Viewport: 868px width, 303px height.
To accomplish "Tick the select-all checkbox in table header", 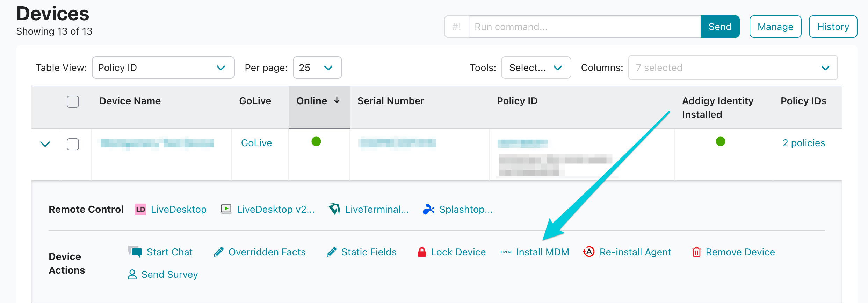I will (x=73, y=101).
